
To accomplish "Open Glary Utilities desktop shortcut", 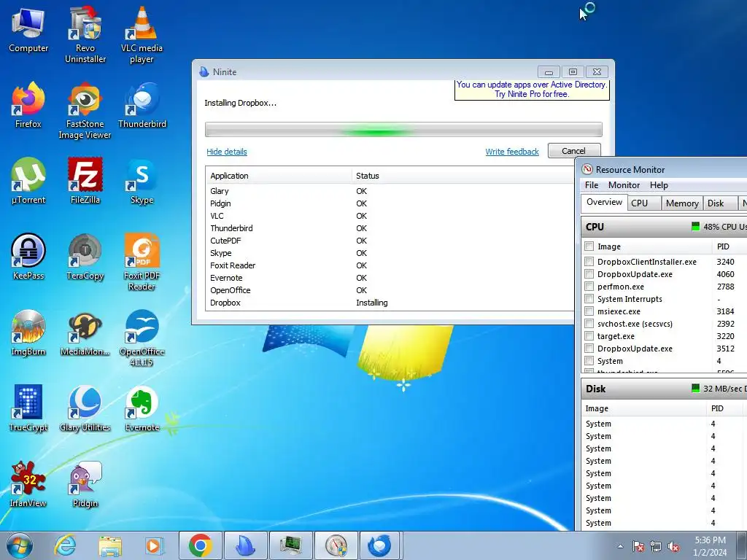I will coord(85,408).
